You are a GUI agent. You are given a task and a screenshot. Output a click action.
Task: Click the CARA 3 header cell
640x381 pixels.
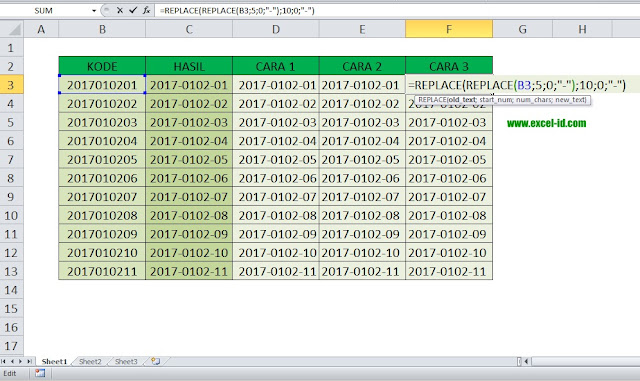tap(449, 66)
